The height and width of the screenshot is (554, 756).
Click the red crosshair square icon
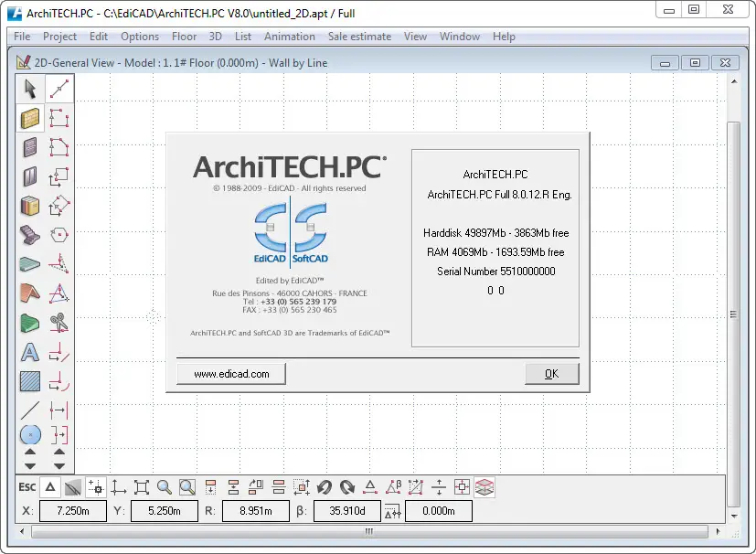tap(462, 487)
